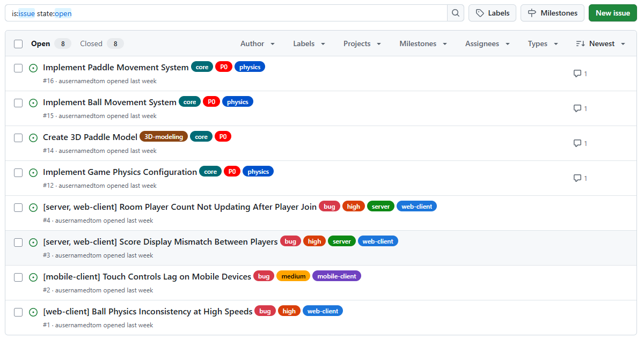The width and height of the screenshot is (644, 338).
Task: Click the milestone icon on the Milestones button
Action: click(x=531, y=13)
